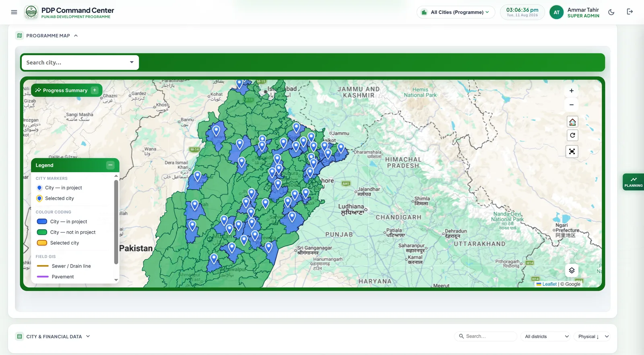Select city pin closest to Dharamshala label
644x355 pixels.
point(341,148)
